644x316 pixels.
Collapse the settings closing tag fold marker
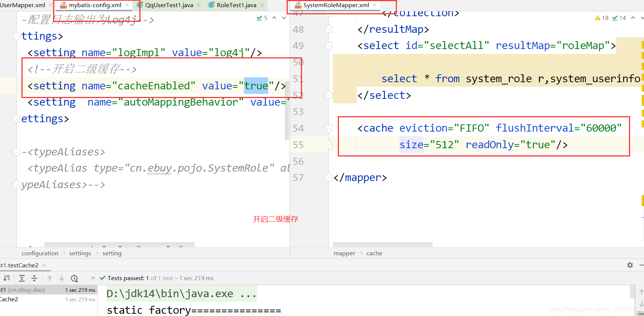(x=17, y=118)
